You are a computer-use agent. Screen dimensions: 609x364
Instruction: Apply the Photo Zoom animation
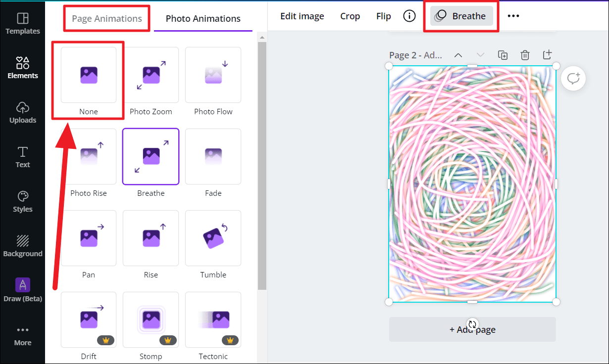pos(151,75)
